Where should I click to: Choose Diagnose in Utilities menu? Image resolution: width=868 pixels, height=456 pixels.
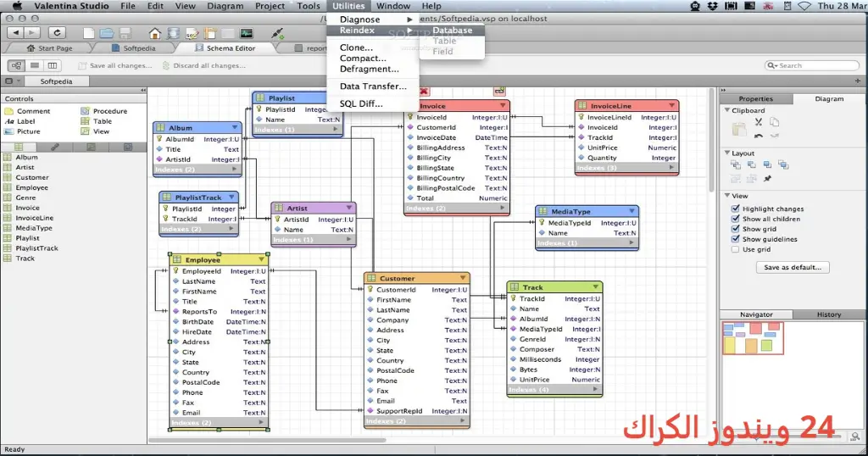click(x=373, y=19)
